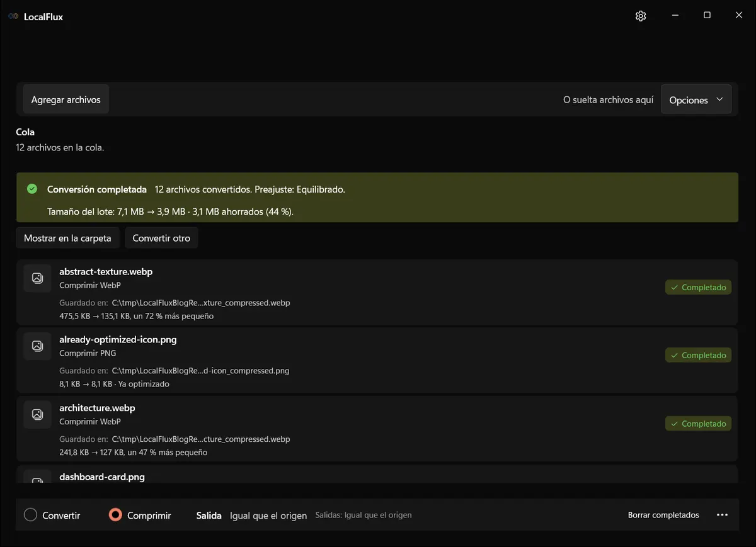
Task: Select the already-optimized-icon.png file name
Action: [x=118, y=340]
